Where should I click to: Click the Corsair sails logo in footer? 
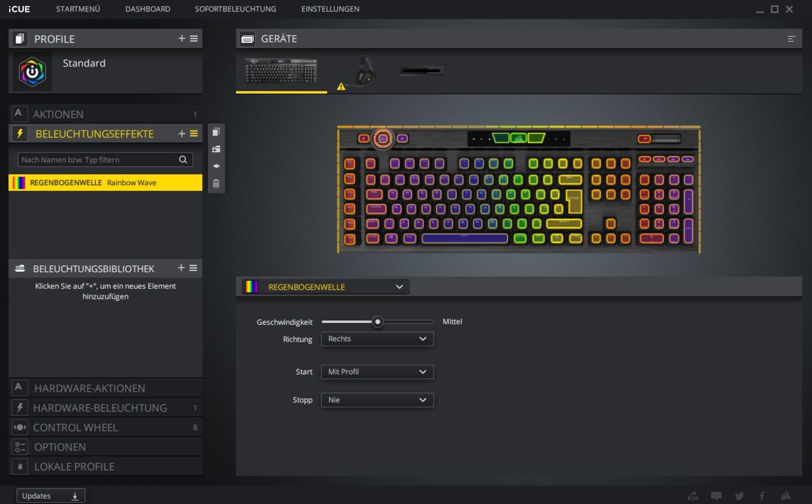click(785, 496)
